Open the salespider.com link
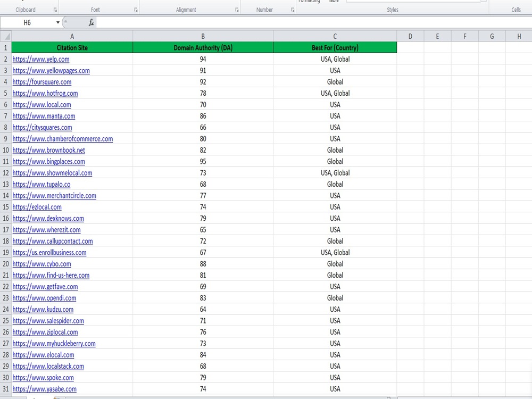Image resolution: width=532 pixels, height=399 pixels. [48, 321]
